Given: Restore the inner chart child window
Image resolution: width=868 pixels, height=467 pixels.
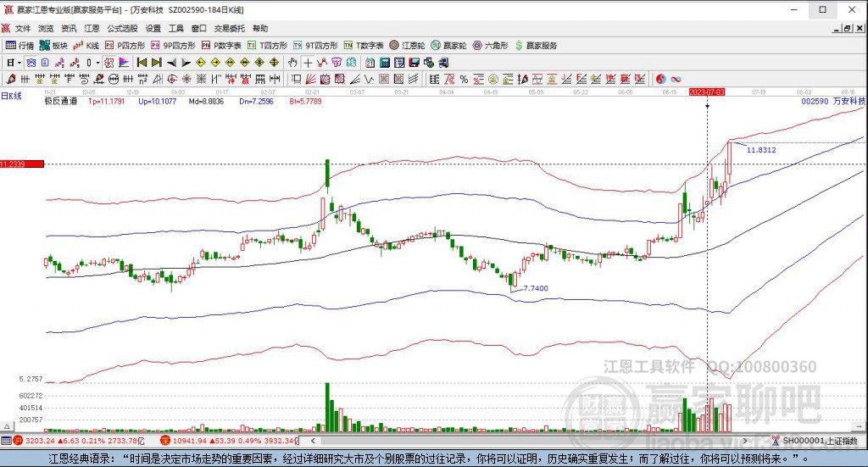Looking at the screenshot, I should (x=848, y=28).
